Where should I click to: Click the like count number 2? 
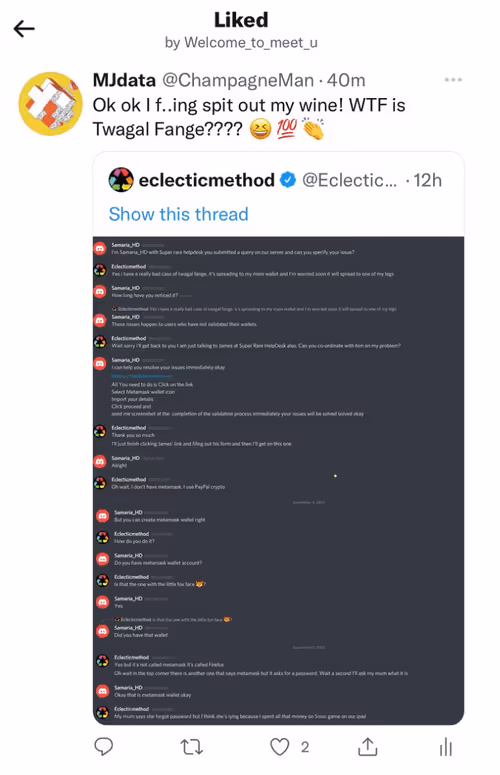(x=305, y=747)
